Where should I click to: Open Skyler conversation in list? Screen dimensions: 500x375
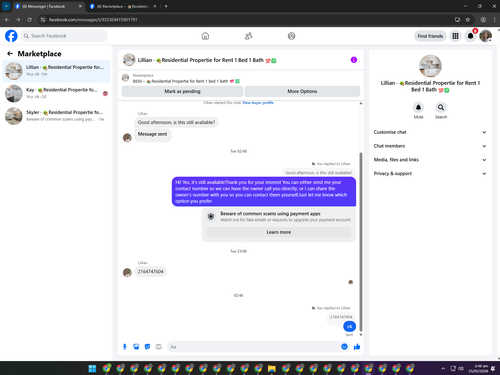pos(56,116)
